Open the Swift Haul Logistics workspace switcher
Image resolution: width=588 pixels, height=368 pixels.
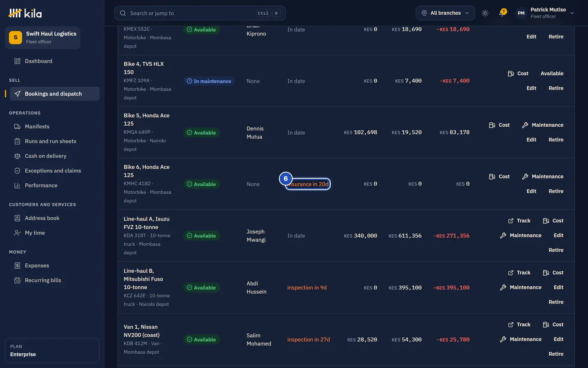42,38
